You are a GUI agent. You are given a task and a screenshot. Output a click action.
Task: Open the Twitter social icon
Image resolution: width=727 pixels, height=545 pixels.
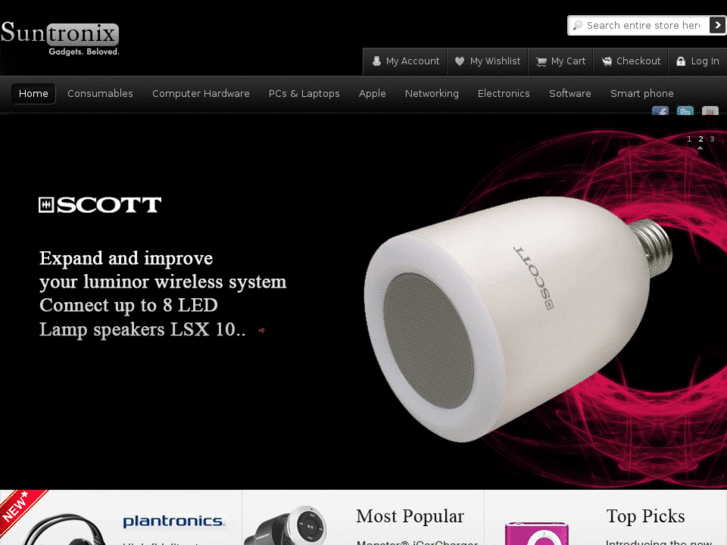tap(685, 111)
